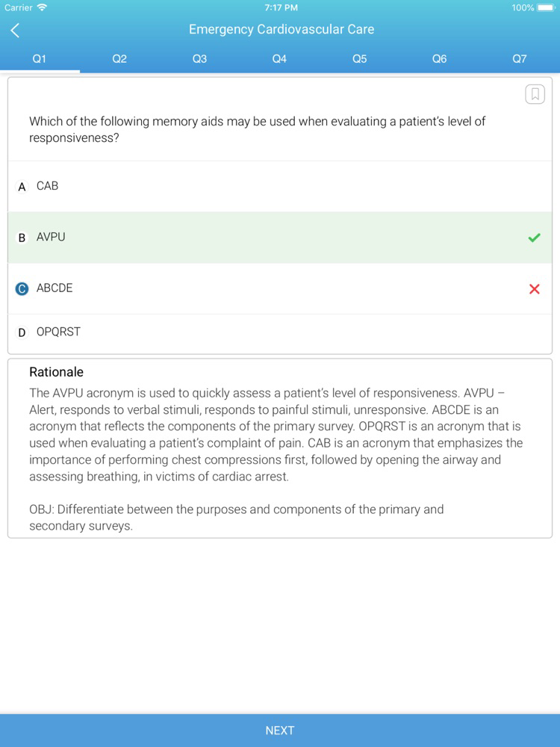Tap the back arrow icon

pyautogui.click(x=15, y=31)
